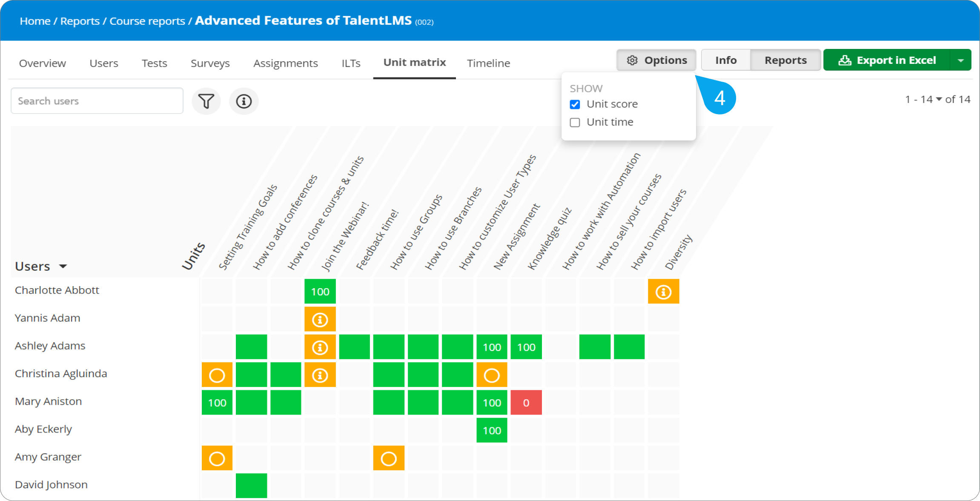Click the Knowledge quiz column header
Image resolution: width=980 pixels, height=501 pixels.
(549, 239)
